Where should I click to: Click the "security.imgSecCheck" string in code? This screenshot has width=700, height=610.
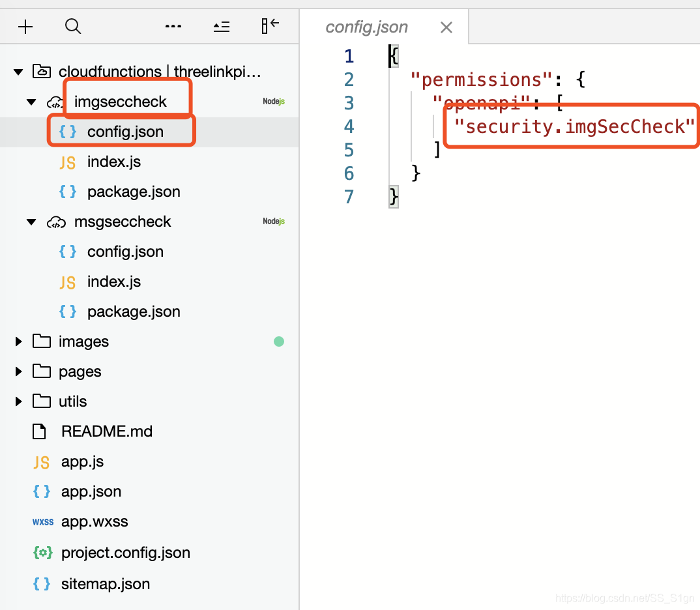pos(575,126)
